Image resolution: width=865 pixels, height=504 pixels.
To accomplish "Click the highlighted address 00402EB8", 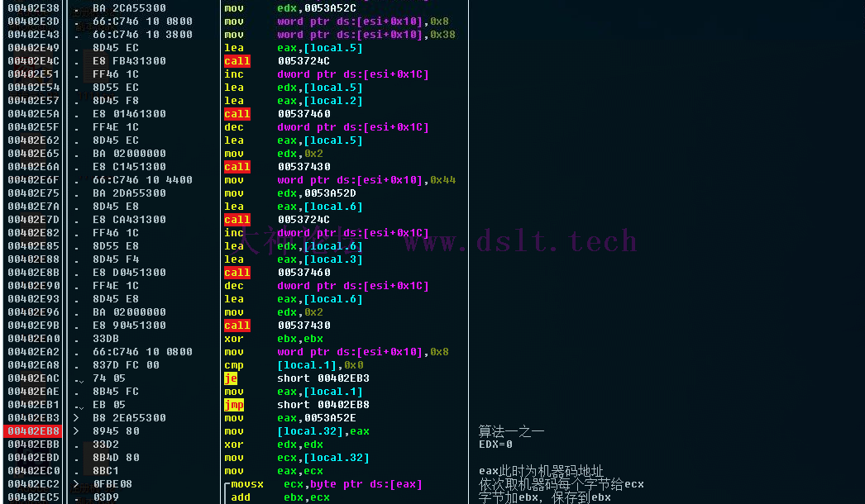I will coord(33,431).
